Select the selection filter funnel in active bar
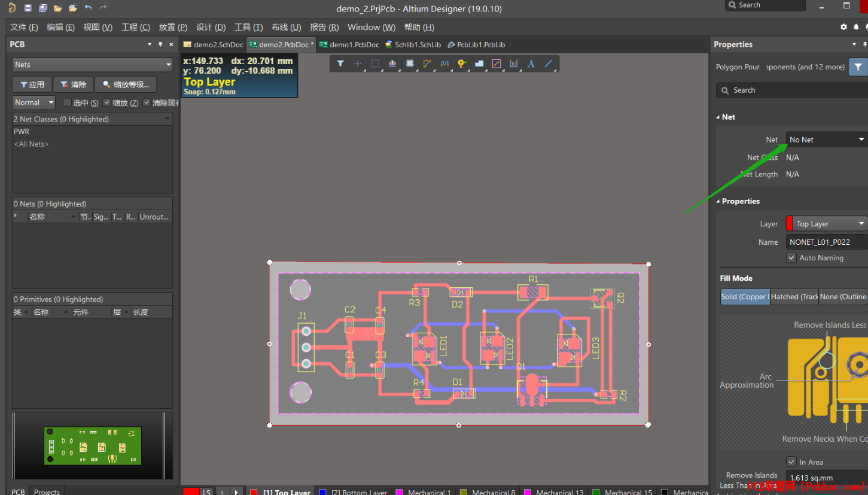This screenshot has height=495, width=868. pyautogui.click(x=340, y=63)
